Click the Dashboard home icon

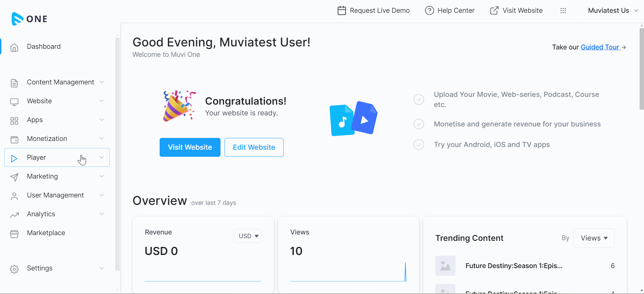coord(14,47)
